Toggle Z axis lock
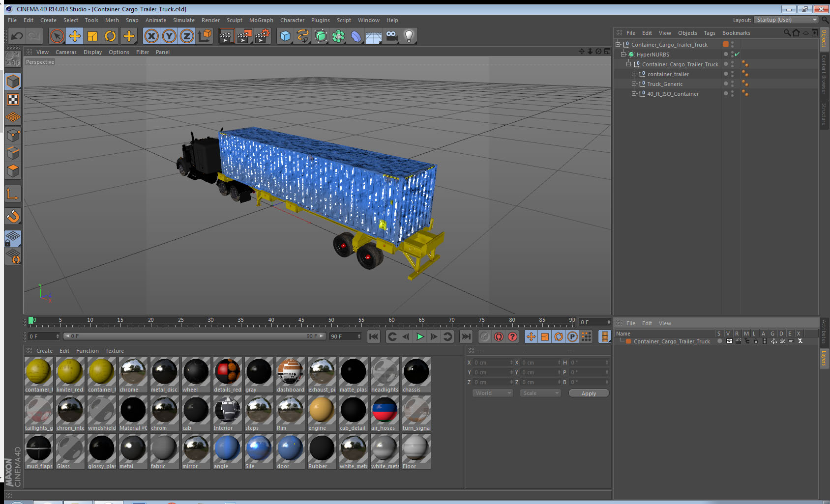The width and height of the screenshot is (830, 504). (x=187, y=36)
